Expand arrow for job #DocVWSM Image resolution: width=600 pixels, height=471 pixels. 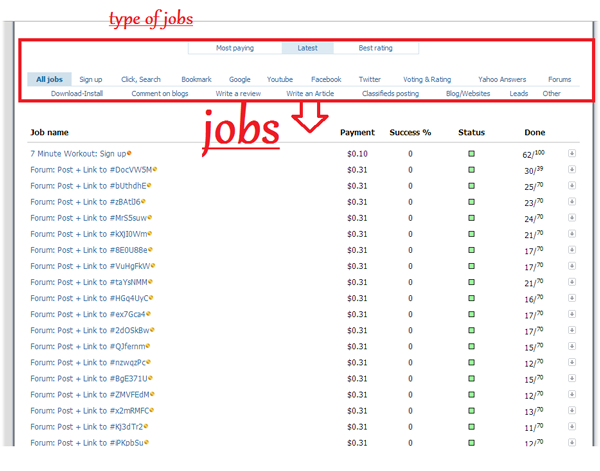(x=572, y=169)
